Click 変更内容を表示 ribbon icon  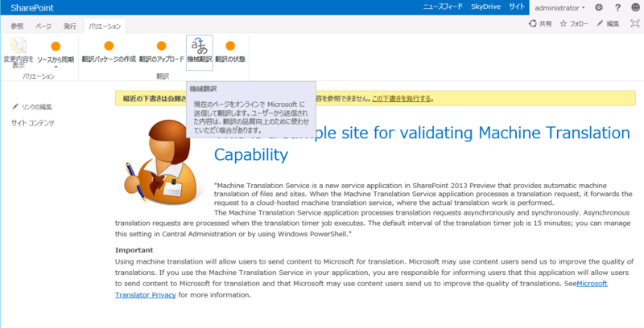[19, 53]
